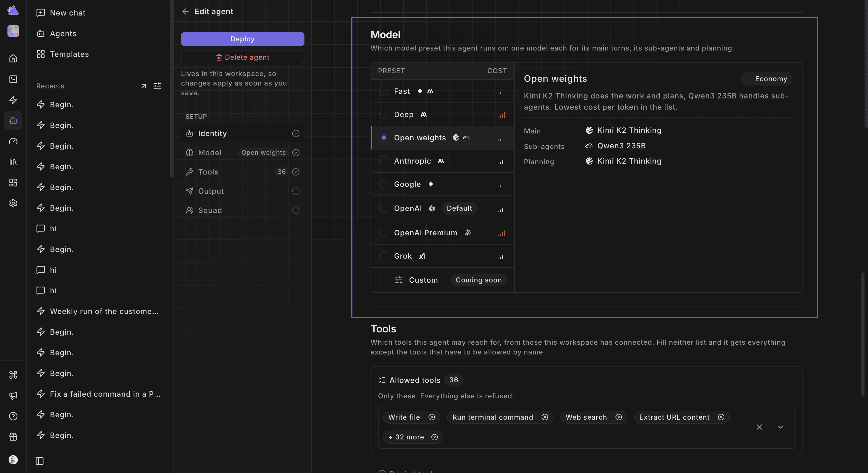Image resolution: width=868 pixels, height=473 pixels.
Task: Switch to the Identity setup section
Action: click(242, 134)
